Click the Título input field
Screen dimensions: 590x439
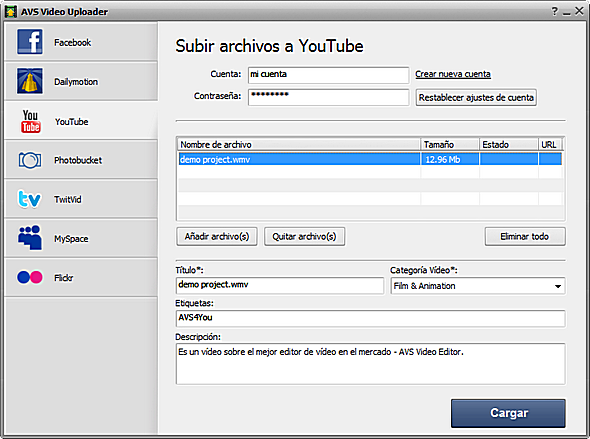tap(280, 285)
